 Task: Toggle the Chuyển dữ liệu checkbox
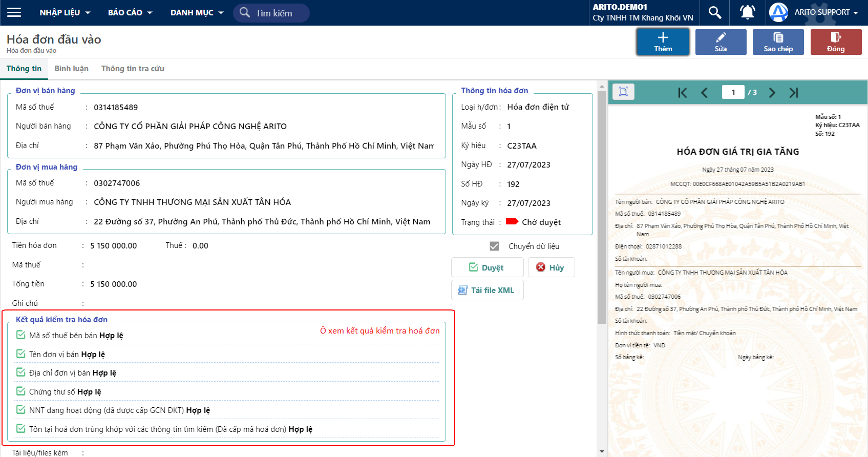494,246
